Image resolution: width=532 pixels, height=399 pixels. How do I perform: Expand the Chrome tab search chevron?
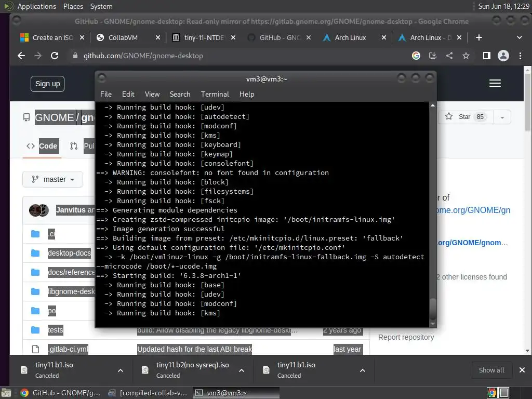click(x=519, y=37)
